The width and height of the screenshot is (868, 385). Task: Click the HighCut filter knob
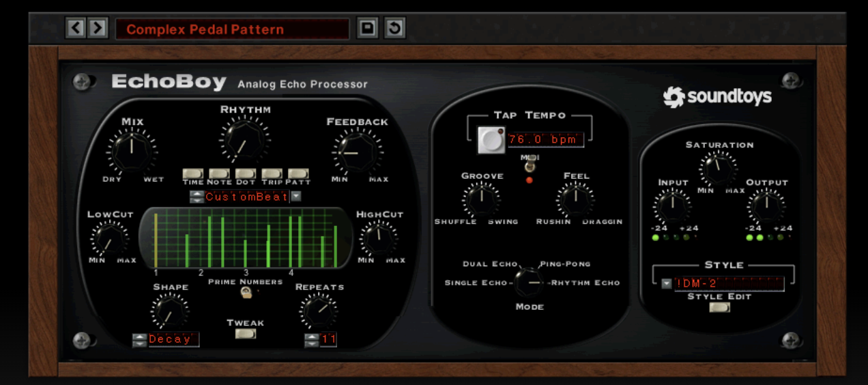tap(379, 239)
